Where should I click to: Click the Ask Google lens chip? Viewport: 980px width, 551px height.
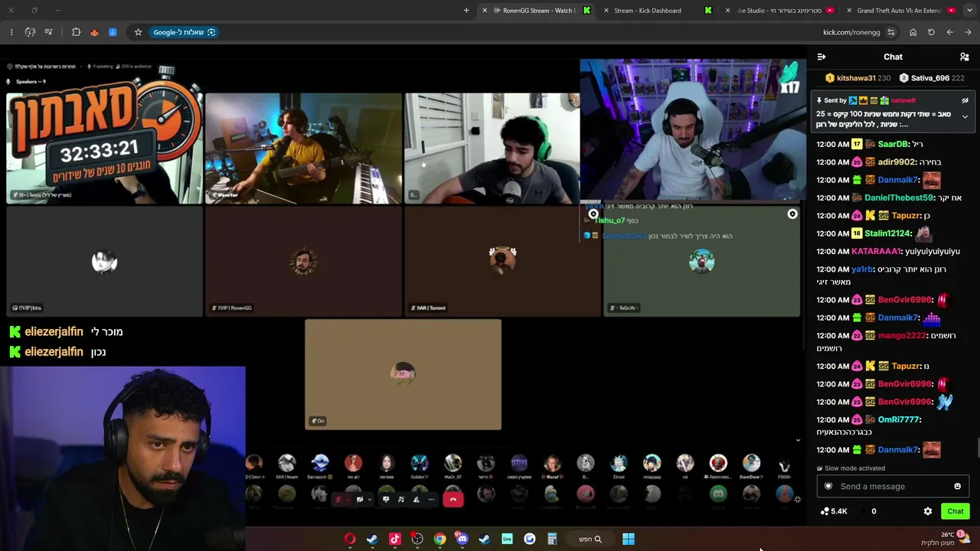(184, 32)
